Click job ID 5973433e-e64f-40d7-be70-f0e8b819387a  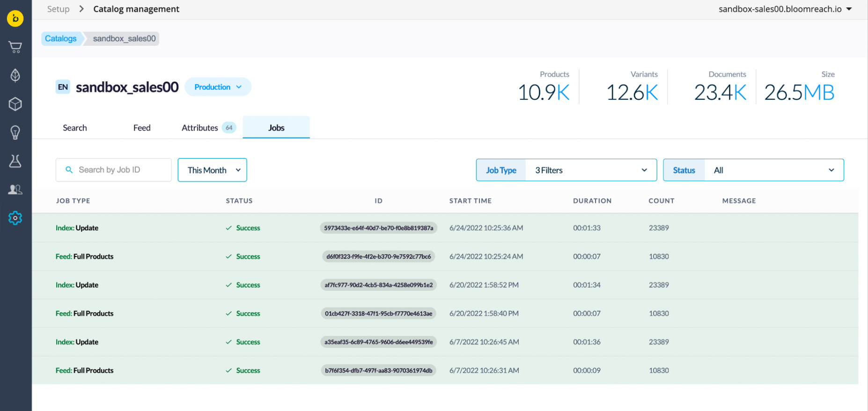point(378,228)
